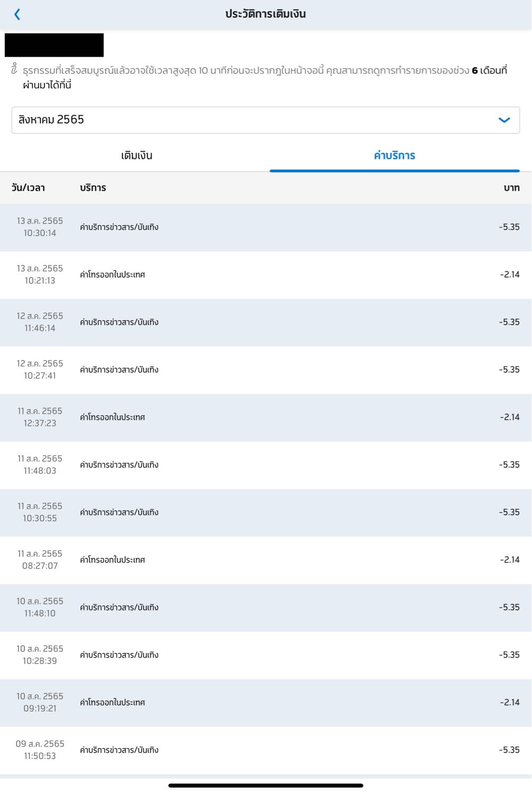
Task: Tap the home indicator bar at bottom
Action: 265,786
